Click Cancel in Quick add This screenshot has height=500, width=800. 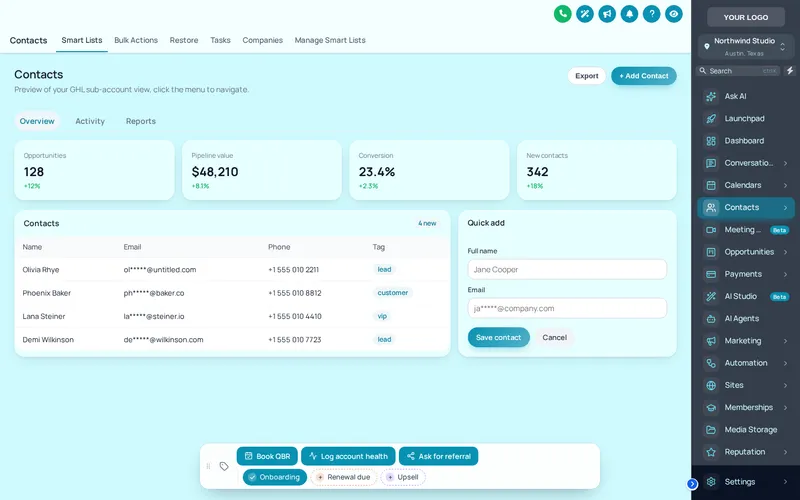555,337
